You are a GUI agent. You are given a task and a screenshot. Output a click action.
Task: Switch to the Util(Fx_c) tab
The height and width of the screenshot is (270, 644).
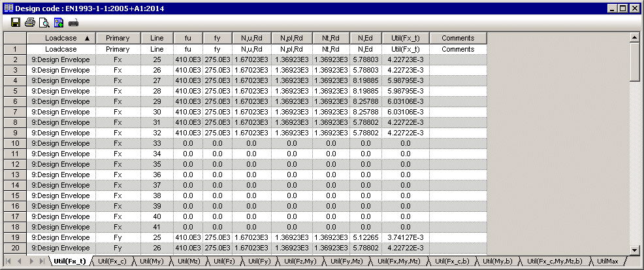pyautogui.click(x=112, y=262)
